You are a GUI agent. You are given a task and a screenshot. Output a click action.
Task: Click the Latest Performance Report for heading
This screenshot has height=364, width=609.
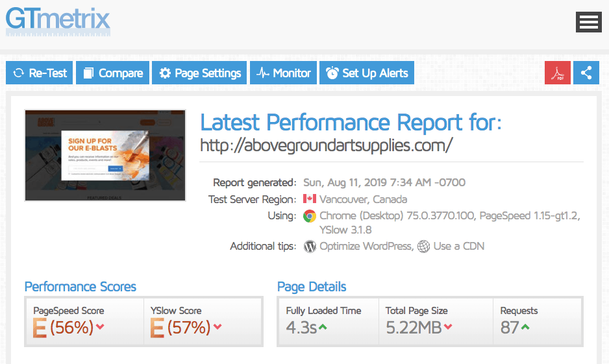[351, 123]
